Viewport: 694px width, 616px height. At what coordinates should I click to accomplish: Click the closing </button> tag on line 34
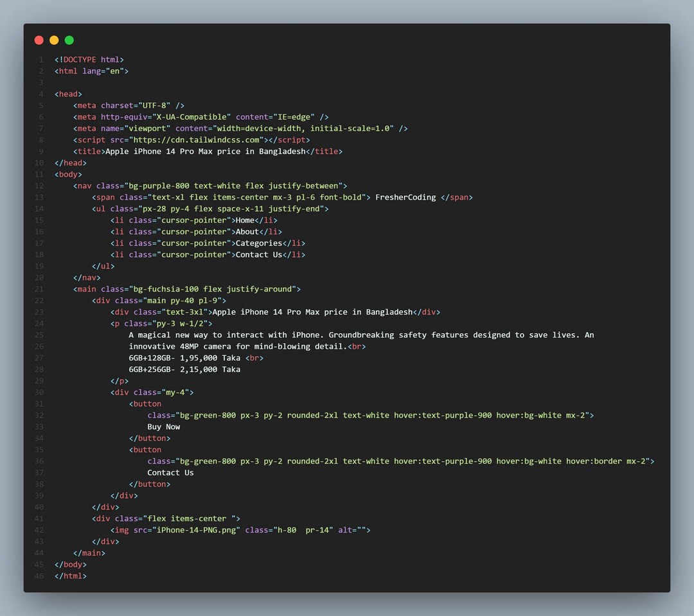click(x=150, y=439)
